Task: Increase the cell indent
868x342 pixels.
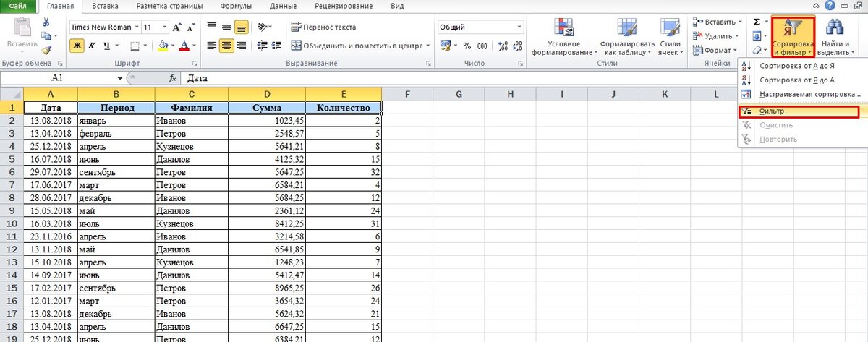Action: click(x=276, y=46)
